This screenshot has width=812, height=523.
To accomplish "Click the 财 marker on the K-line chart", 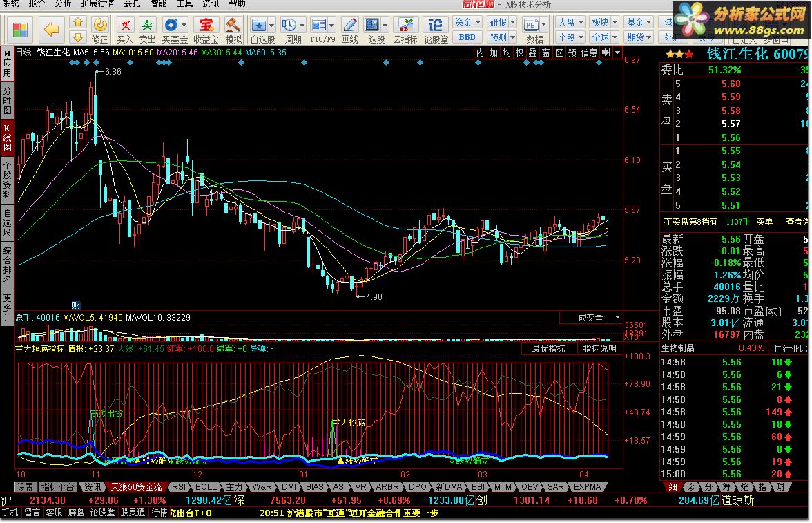I will coord(76,305).
